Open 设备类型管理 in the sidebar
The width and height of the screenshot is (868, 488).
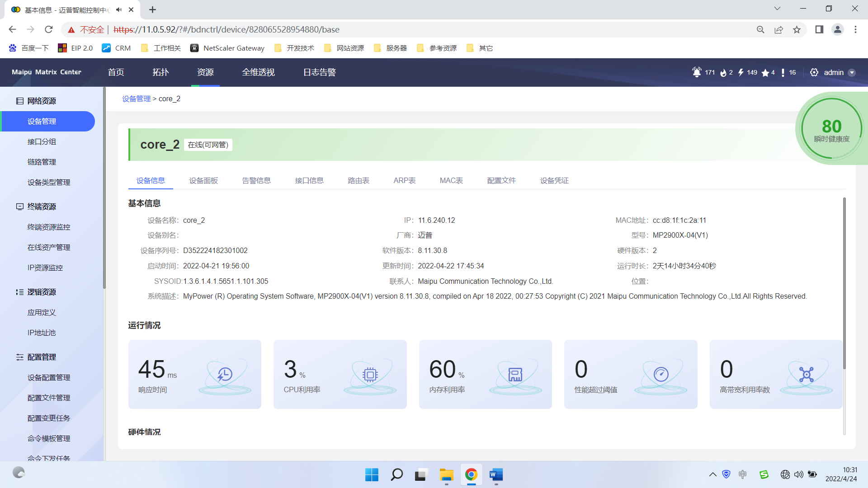click(x=49, y=182)
